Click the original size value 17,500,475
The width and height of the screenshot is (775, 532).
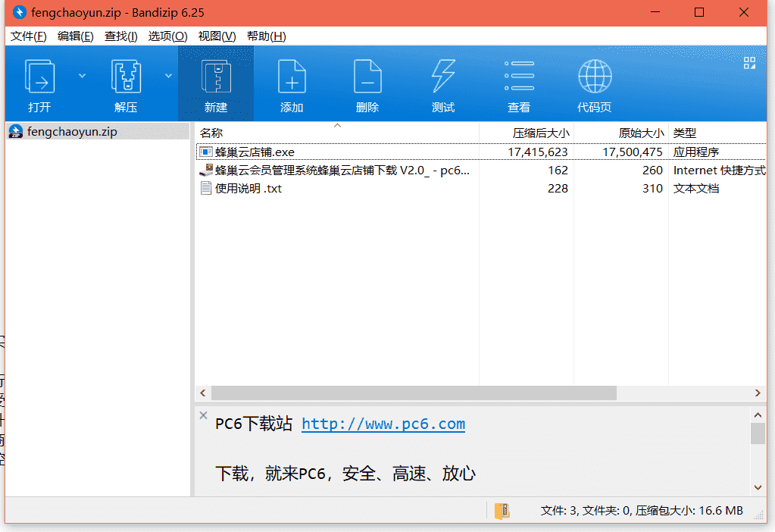[633, 152]
